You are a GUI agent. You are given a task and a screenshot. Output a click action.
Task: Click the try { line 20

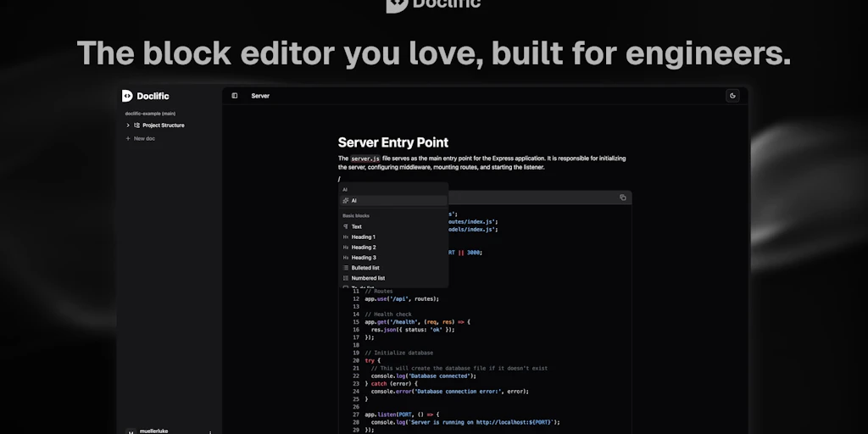(373, 360)
